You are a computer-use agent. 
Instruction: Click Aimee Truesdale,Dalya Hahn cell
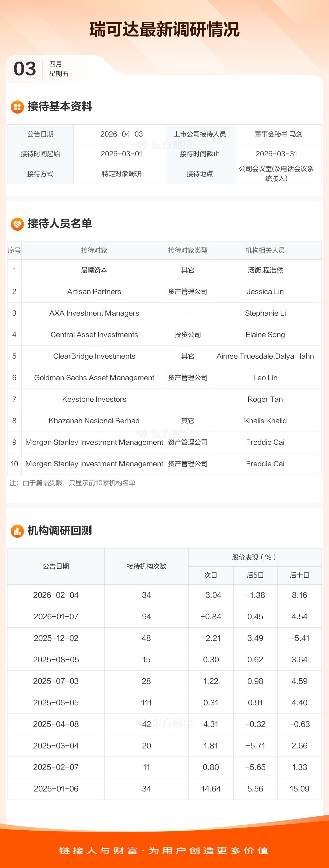point(265,357)
